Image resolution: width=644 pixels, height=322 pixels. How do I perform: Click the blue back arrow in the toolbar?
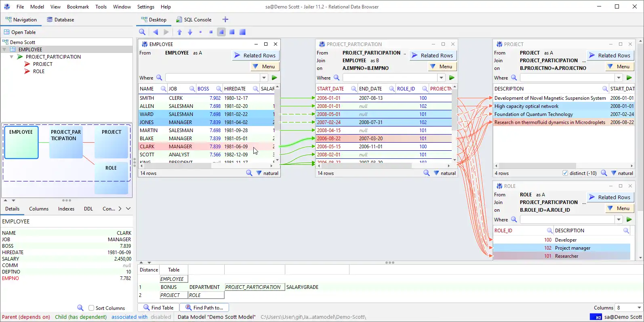pyautogui.click(x=156, y=32)
